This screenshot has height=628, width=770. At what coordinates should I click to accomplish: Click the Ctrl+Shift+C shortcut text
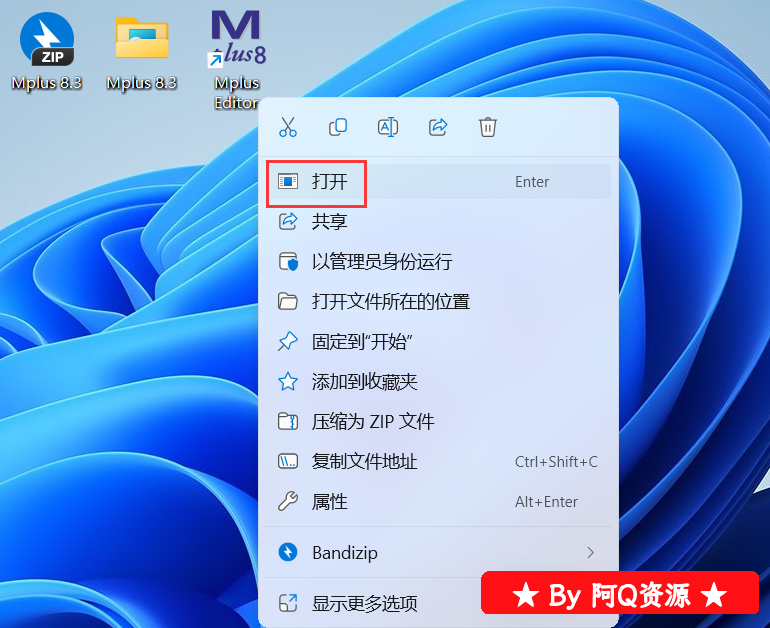(556, 462)
